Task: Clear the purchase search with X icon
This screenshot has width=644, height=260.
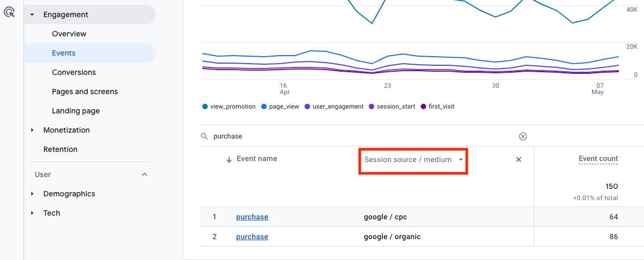Action: click(x=523, y=136)
